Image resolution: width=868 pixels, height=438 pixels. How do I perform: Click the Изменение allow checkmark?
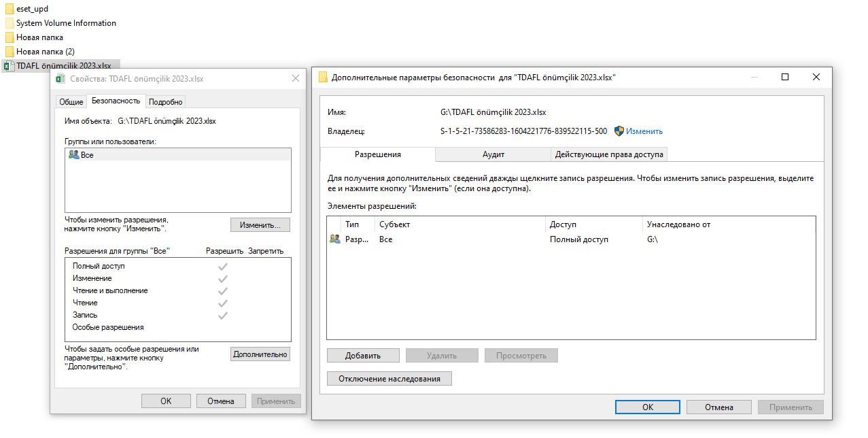222,279
